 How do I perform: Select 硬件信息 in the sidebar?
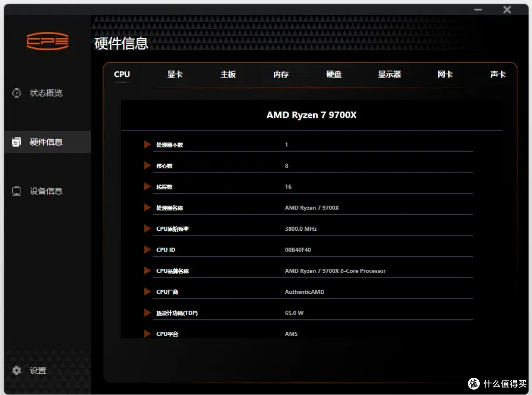click(x=46, y=142)
